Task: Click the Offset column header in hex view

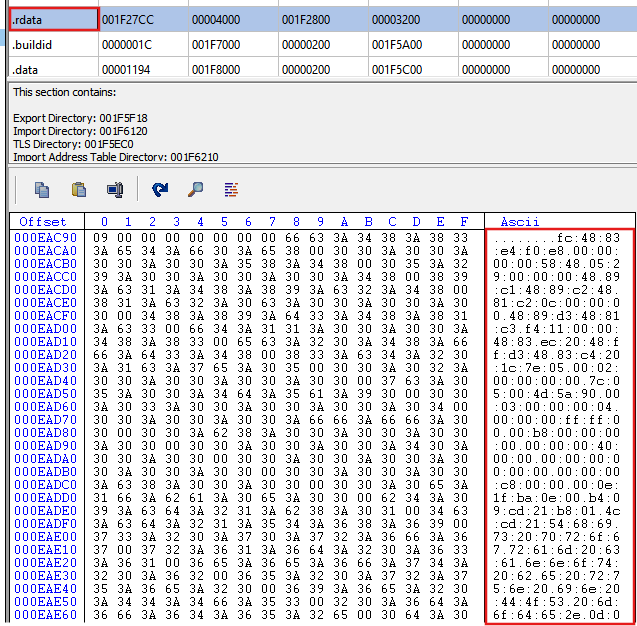Action: click(43, 222)
